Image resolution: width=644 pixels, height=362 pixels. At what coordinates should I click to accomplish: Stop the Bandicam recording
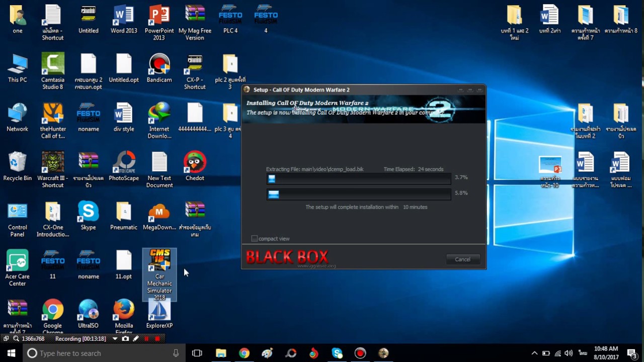coord(157,339)
